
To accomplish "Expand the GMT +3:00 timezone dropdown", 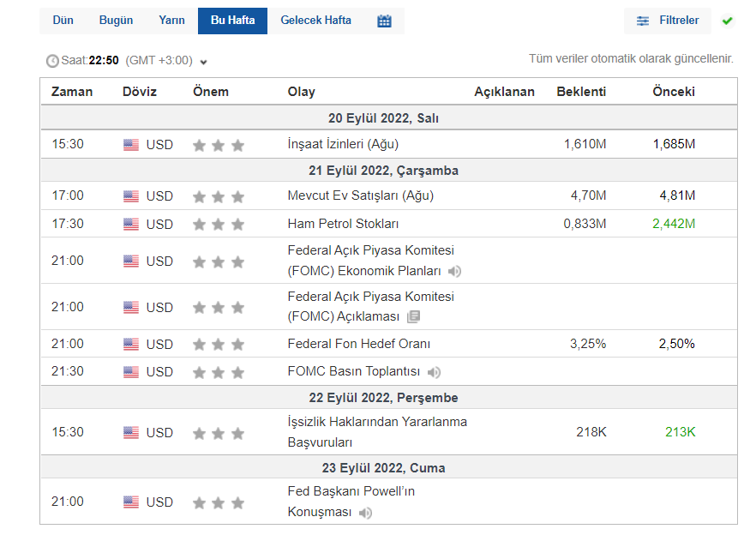I will (203, 62).
